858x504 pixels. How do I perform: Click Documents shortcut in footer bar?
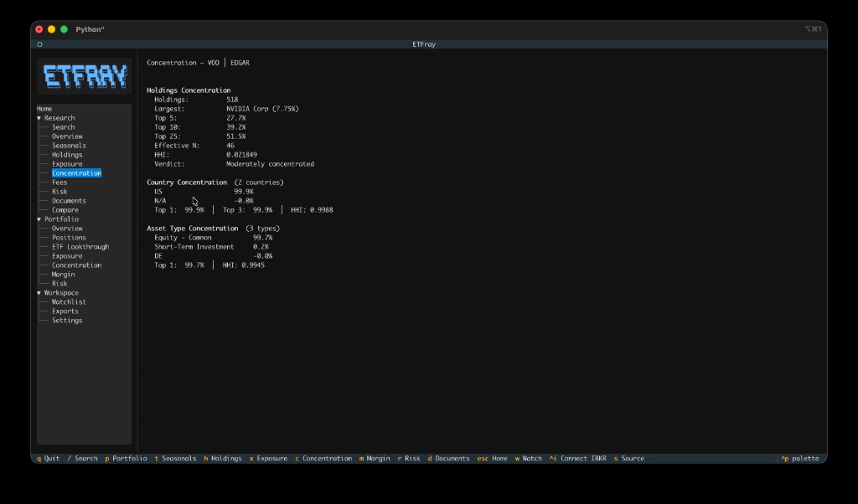[449, 459]
